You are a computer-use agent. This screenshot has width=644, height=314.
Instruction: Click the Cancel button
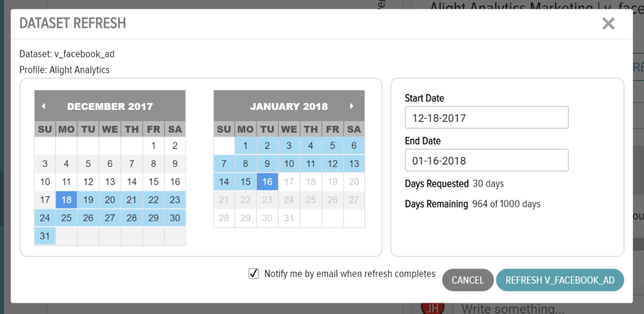[468, 280]
